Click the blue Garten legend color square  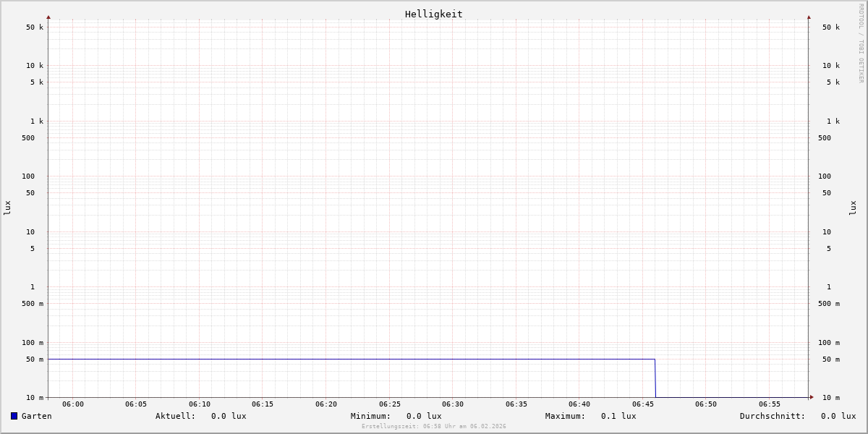click(14, 416)
